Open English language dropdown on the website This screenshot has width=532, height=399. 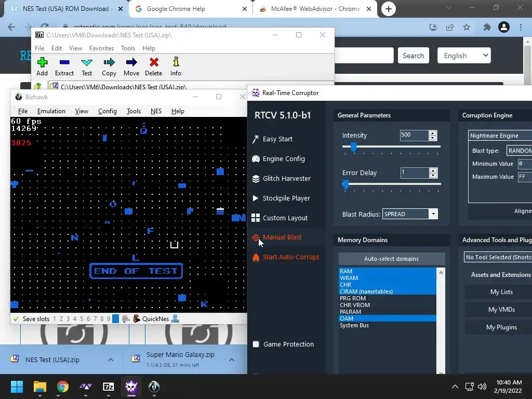click(x=464, y=55)
